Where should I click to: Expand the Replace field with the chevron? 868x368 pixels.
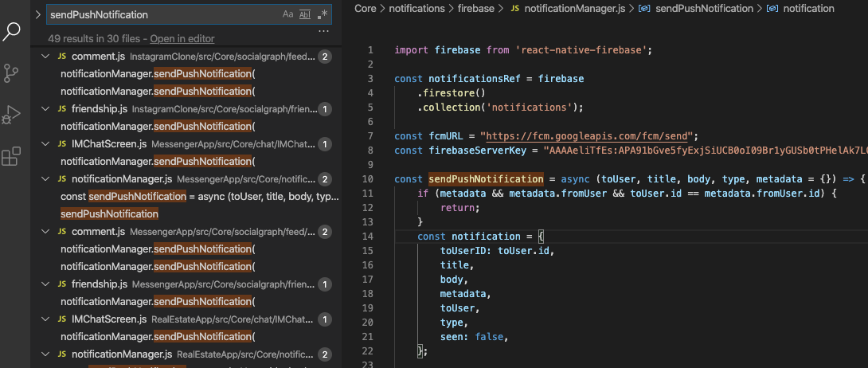pos(37,14)
